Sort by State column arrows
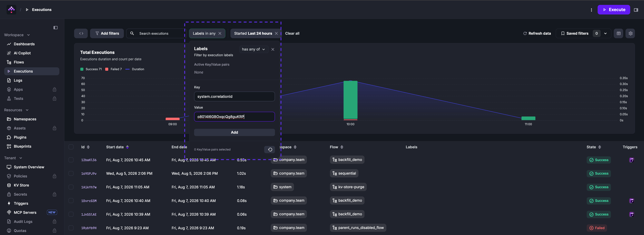 pos(599,147)
